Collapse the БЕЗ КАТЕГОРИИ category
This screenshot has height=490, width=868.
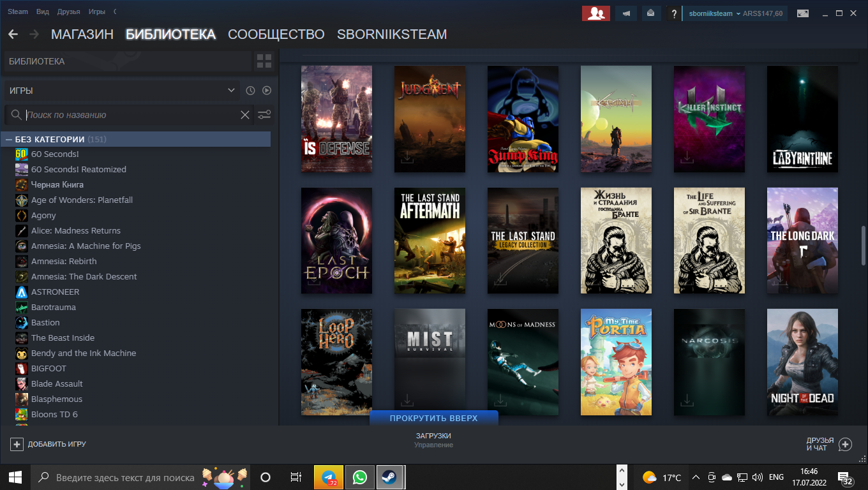pyautogui.click(x=9, y=139)
